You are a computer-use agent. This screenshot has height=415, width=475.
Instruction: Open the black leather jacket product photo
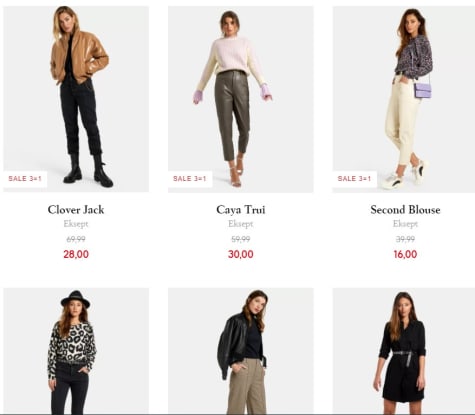pyautogui.click(x=241, y=351)
